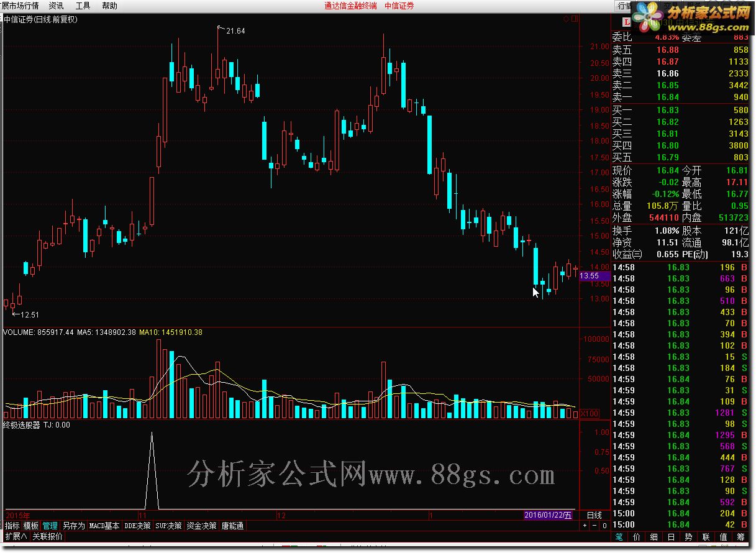Click the month 12 marker on time axis

click(281, 516)
